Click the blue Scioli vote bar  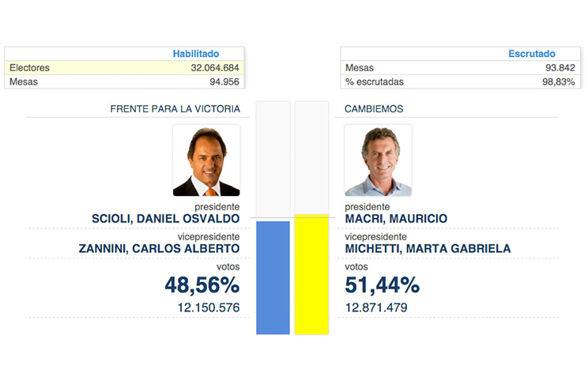[x=273, y=277]
